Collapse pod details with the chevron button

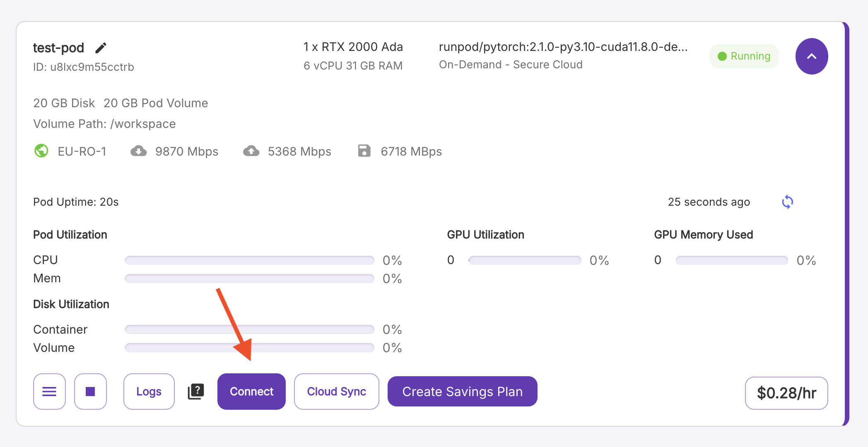(811, 56)
